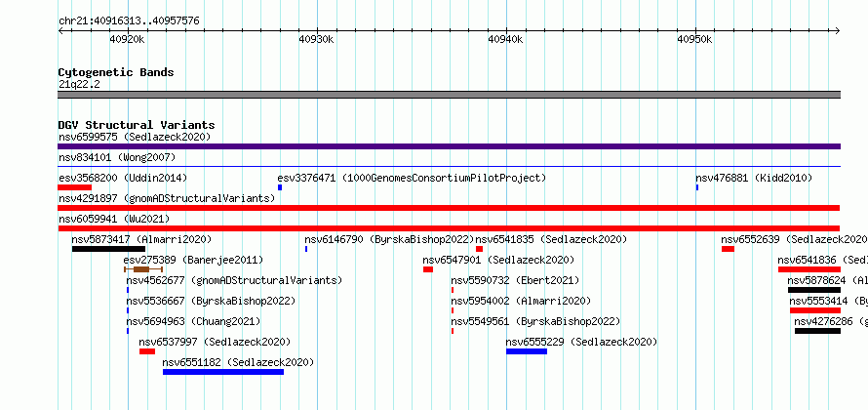Click black bar under nsv5878624
This screenshot has height=410, width=868.
[x=814, y=290]
